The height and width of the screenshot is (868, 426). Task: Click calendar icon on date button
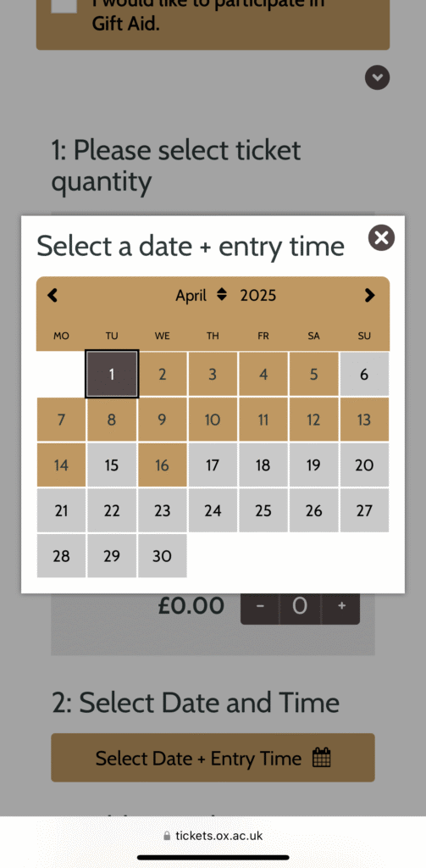click(x=322, y=757)
